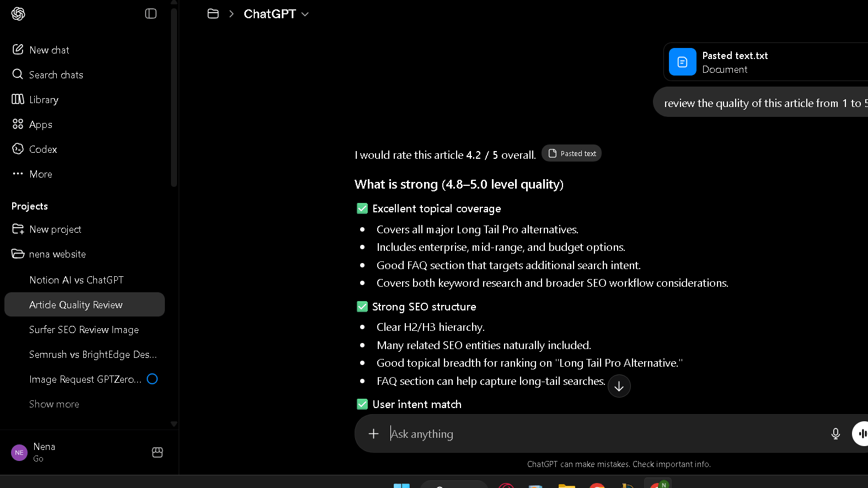Click 'Clear H2/H3 hierarchy.' bullet text
The image size is (868, 488).
click(x=430, y=327)
